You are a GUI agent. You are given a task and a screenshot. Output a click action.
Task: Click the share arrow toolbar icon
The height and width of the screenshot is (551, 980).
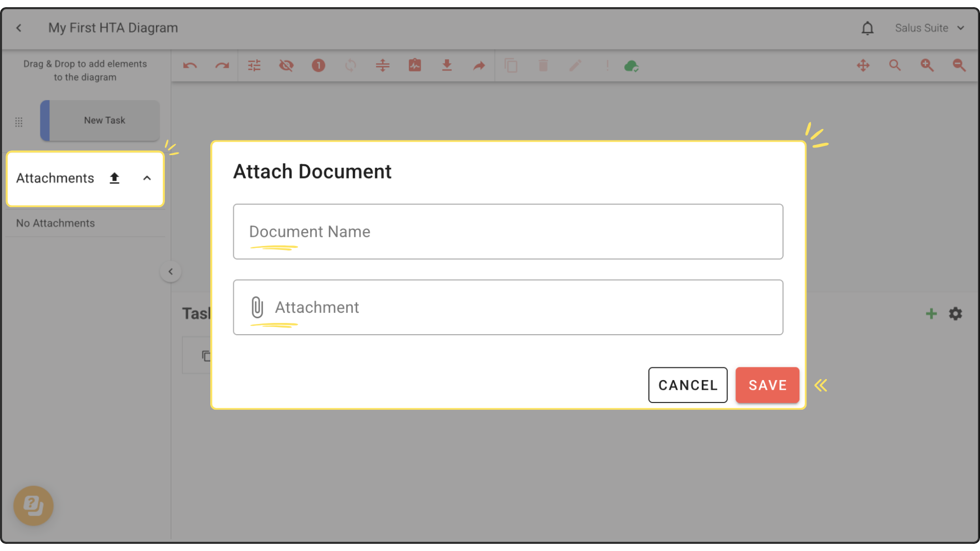point(479,65)
